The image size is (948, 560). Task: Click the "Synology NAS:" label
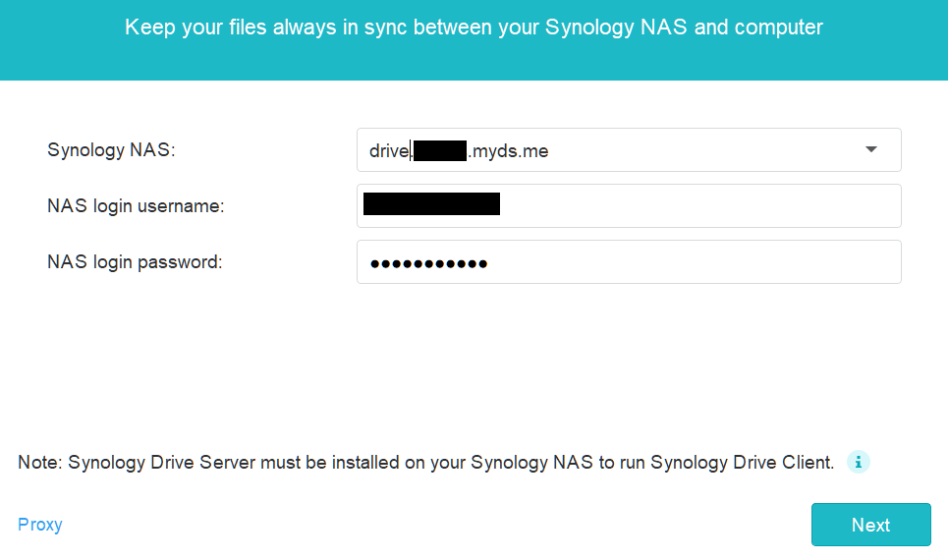[111, 149]
